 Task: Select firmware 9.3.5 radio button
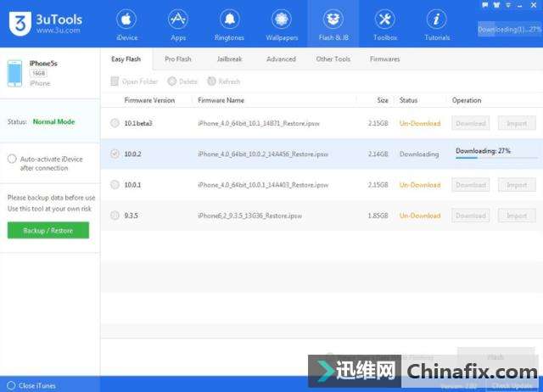pyautogui.click(x=115, y=216)
